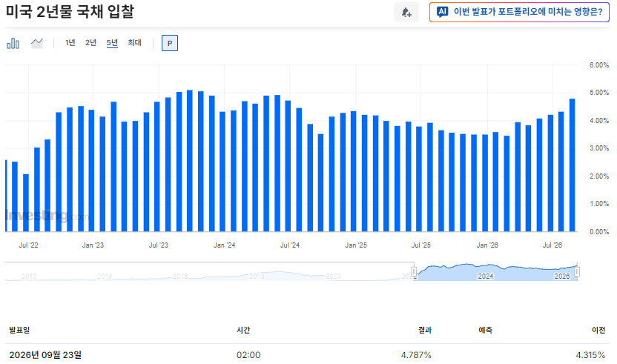Grab left handle of range navigator
The height and width of the screenshot is (364, 617).
coord(414,271)
